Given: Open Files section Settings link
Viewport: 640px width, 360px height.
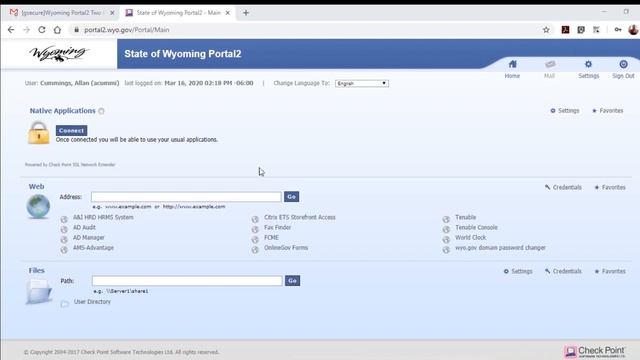Looking at the screenshot, I should point(518,271).
